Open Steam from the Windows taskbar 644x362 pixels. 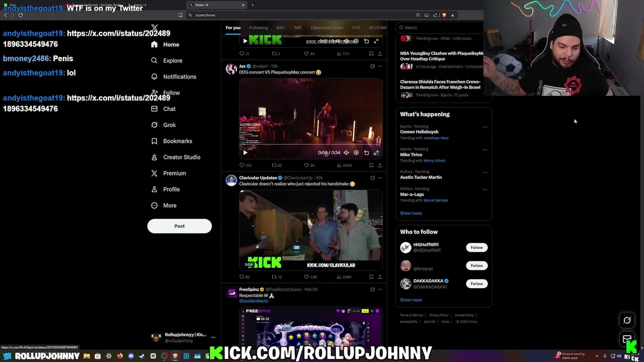tap(142, 356)
